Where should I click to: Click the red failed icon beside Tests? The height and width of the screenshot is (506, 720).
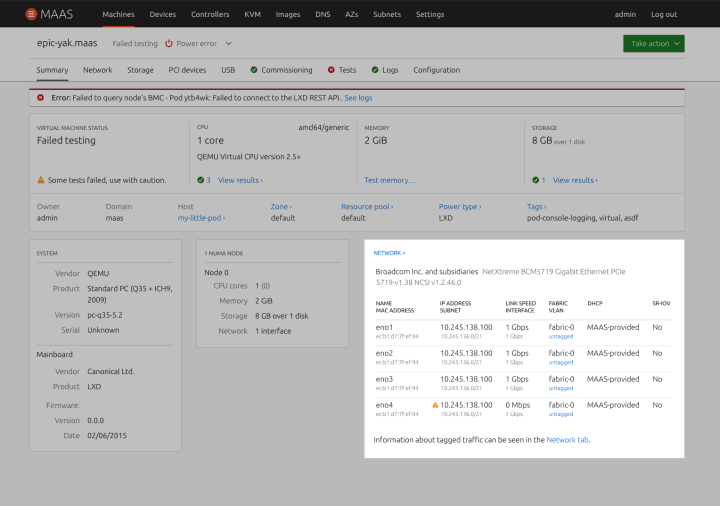pyautogui.click(x=331, y=70)
